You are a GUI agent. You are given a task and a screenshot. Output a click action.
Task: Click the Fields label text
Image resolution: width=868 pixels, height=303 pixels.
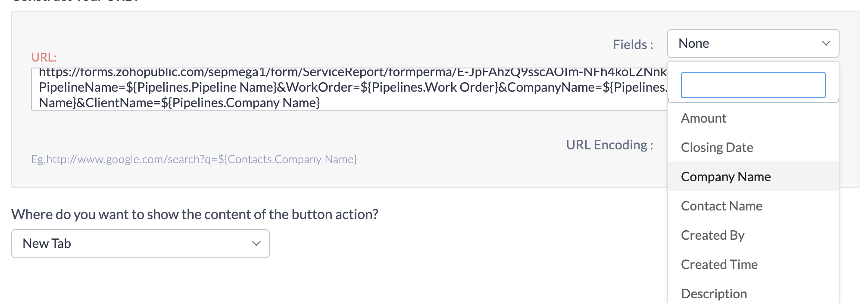click(x=633, y=45)
